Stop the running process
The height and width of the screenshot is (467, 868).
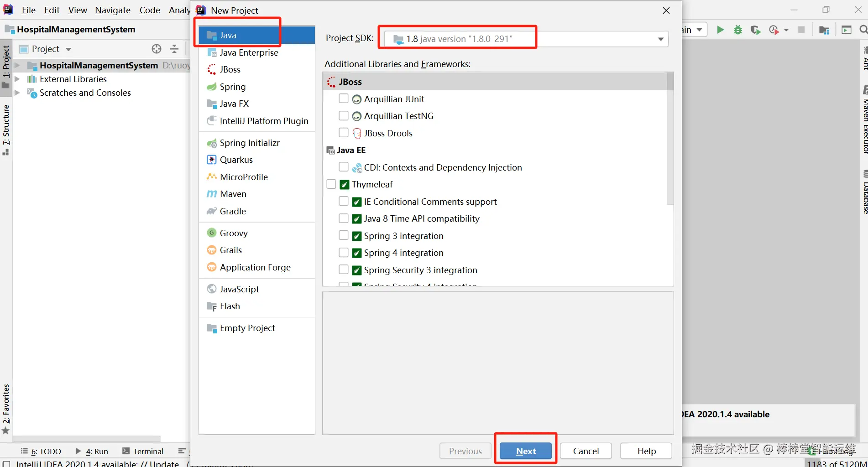click(x=801, y=30)
